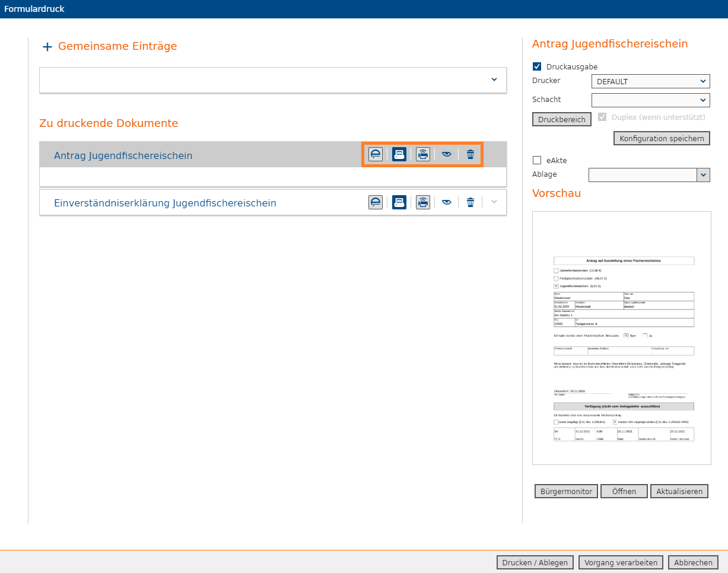Uncheck the Druckausgabe checkbox
Screen dimensions: 728x573
[x=537, y=66]
